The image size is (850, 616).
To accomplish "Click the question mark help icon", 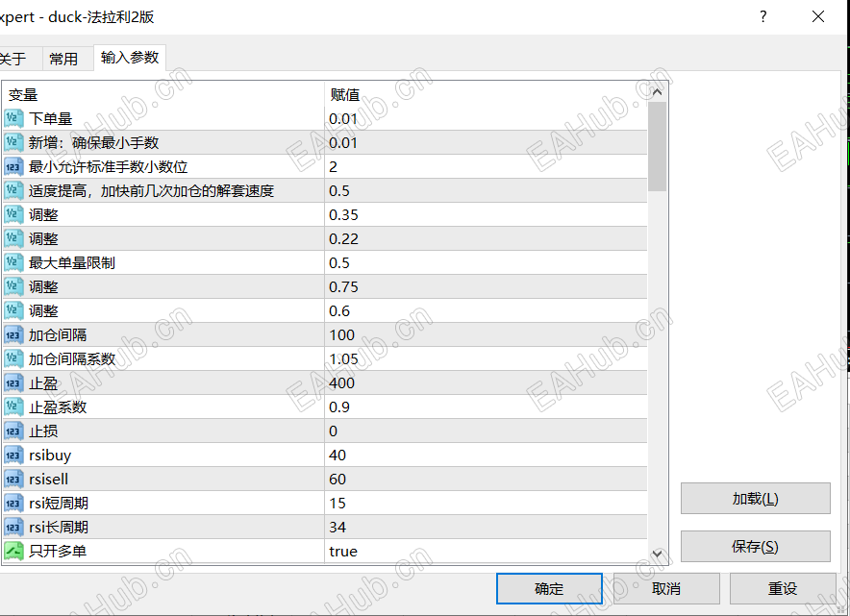I will [x=762, y=16].
